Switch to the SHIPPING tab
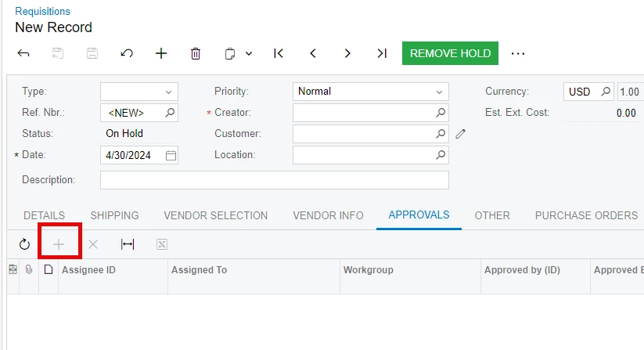Image resolution: width=644 pixels, height=350 pixels. [114, 215]
